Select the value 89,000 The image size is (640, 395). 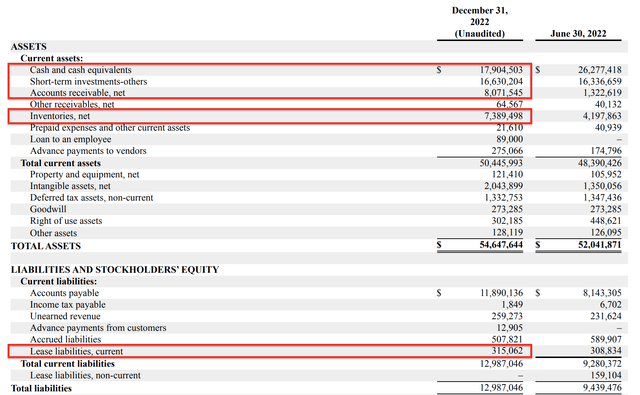point(509,139)
